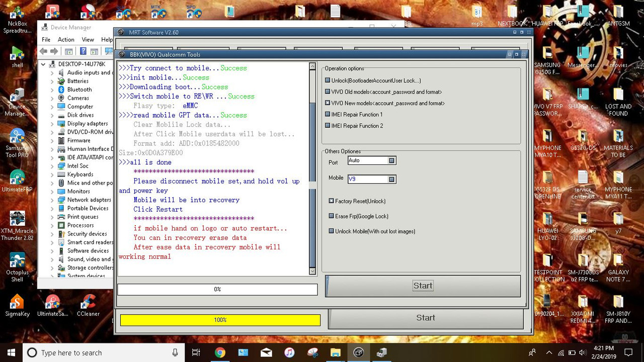Click the log panel's scroll-down arrow

[312, 271]
